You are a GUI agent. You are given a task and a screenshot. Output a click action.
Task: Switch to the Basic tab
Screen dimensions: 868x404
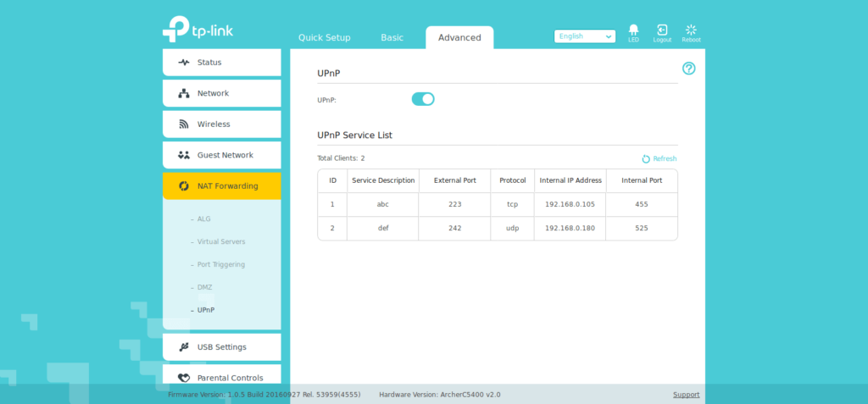(x=392, y=38)
